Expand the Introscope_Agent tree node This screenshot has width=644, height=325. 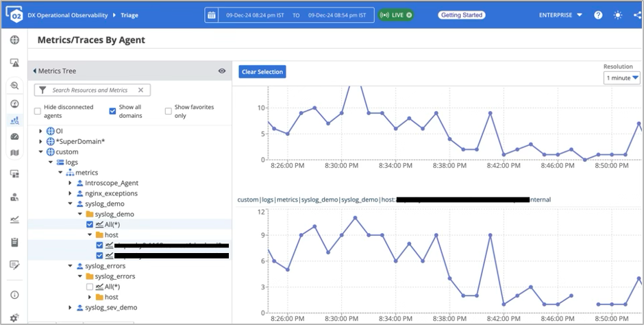(70, 183)
